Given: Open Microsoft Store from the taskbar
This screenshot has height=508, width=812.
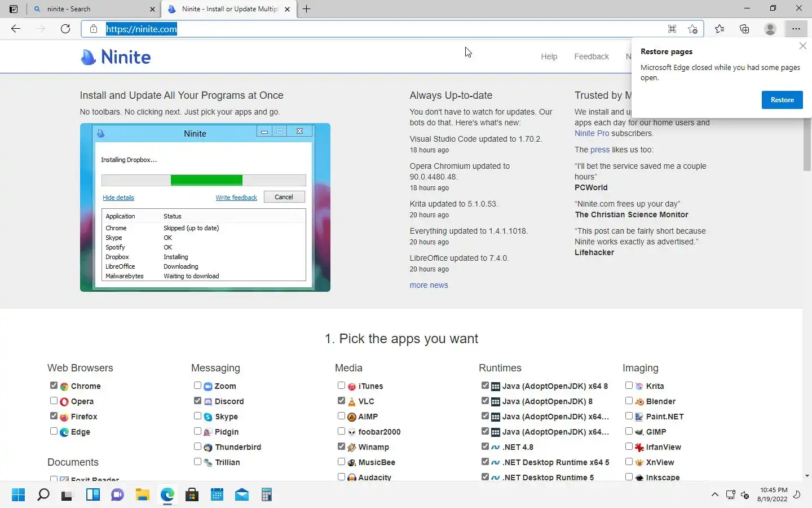Looking at the screenshot, I should tap(192, 495).
